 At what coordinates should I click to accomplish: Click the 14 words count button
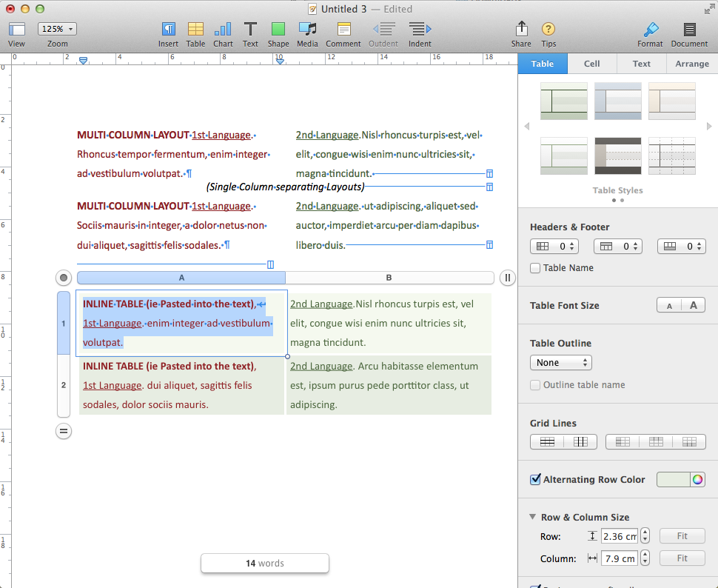tap(265, 564)
